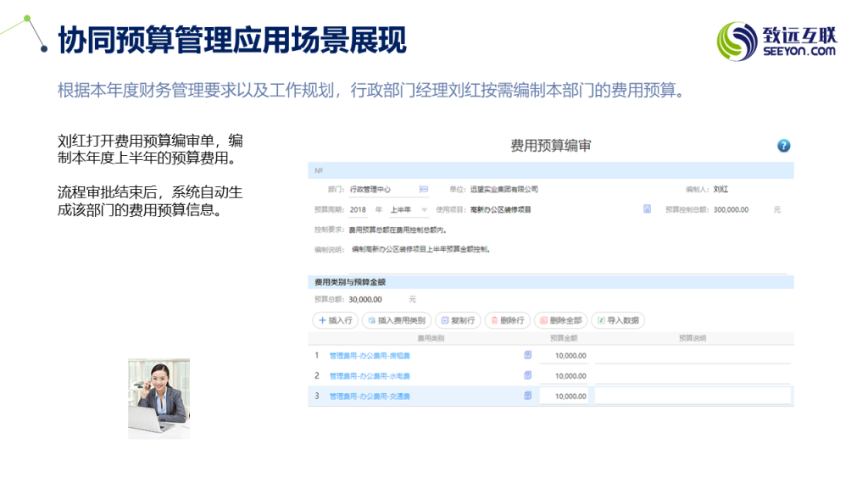Open department picker icon beside 行政管理中心
This screenshot has height=488, width=868.
[x=424, y=190]
